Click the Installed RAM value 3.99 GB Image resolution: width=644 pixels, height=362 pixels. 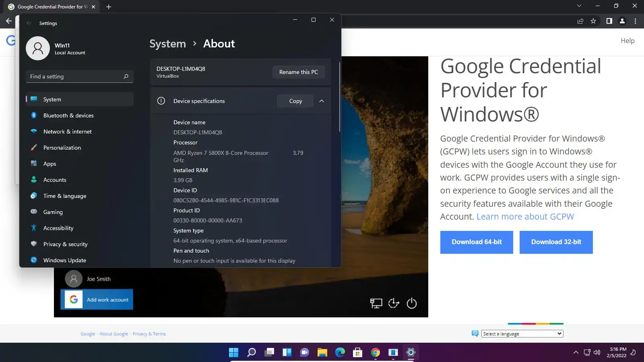(x=183, y=180)
